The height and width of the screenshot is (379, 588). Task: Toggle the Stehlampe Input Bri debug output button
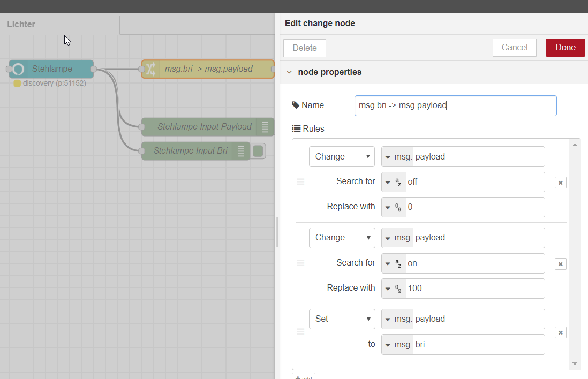258,151
